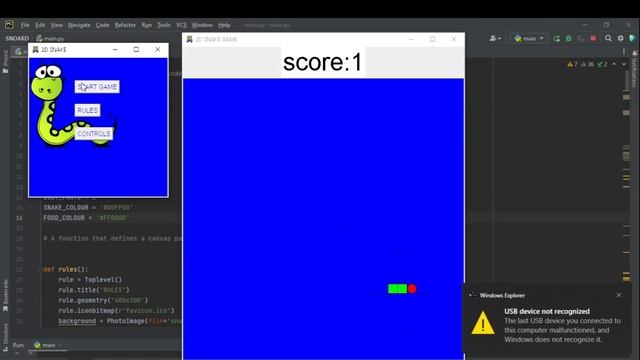Go to previous highlighted error arrow

614,64
